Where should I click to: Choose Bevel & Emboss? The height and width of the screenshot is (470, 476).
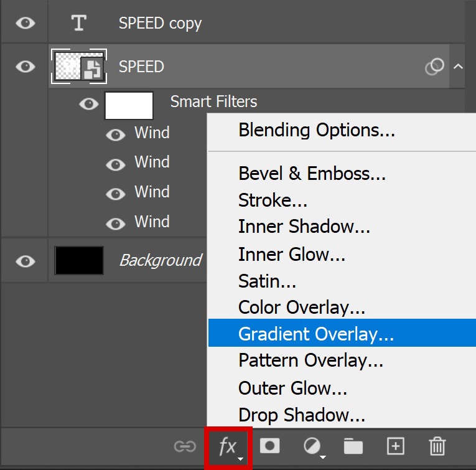342,174
